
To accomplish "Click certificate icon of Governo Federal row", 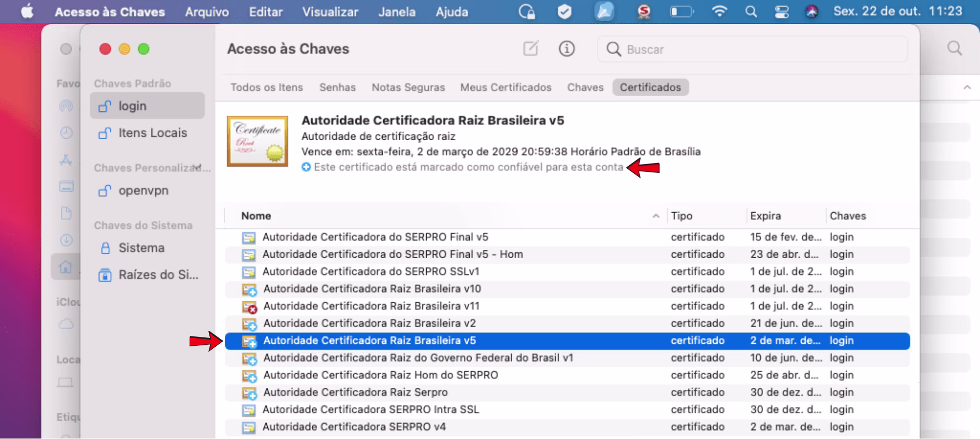I will click(x=249, y=359).
